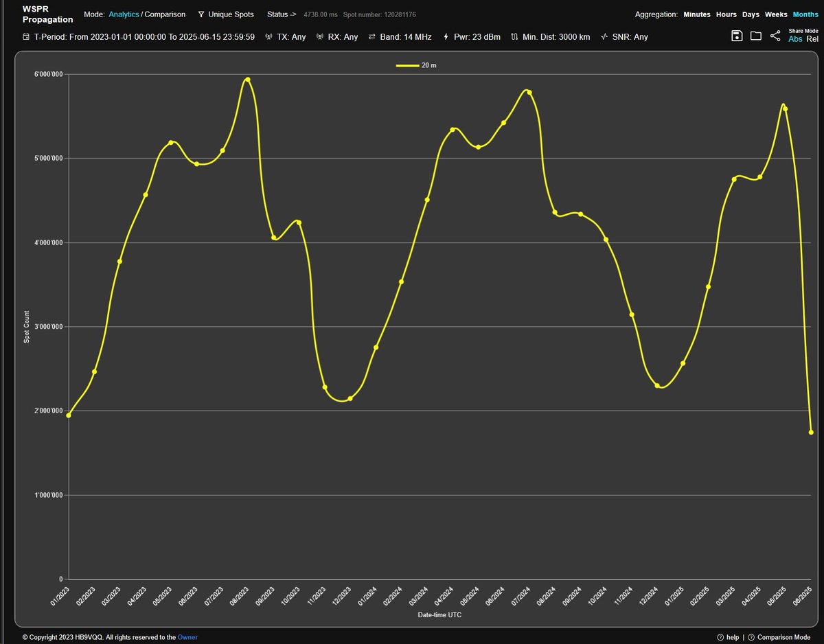Click the help question mark icon
This screenshot has width=824, height=644.
pyautogui.click(x=720, y=637)
